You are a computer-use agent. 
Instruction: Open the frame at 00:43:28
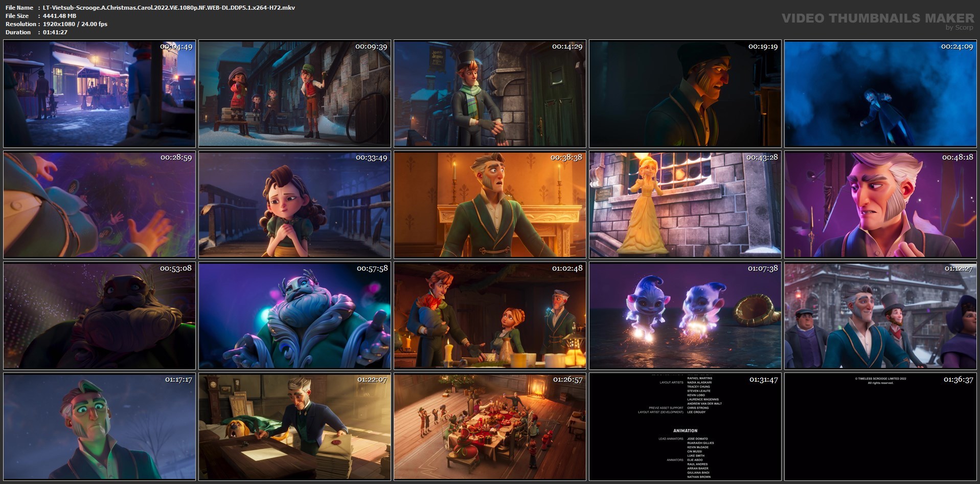click(685, 205)
